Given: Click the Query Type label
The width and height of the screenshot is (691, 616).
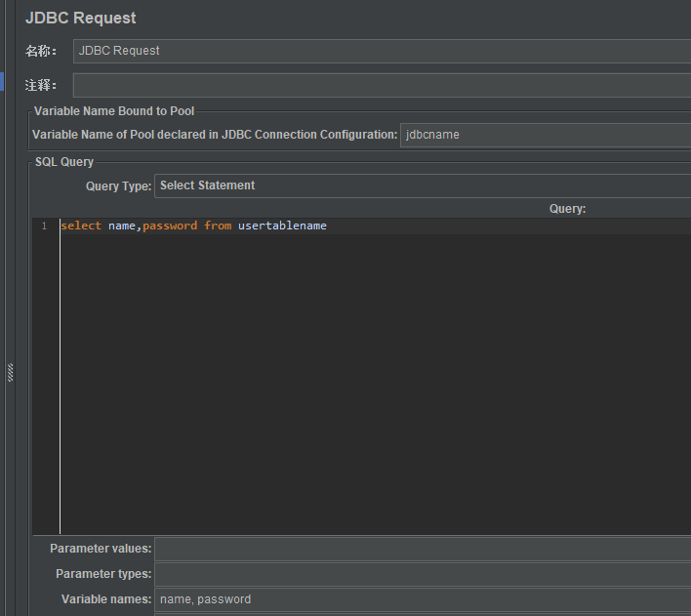Looking at the screenshot, I should 118,185.
